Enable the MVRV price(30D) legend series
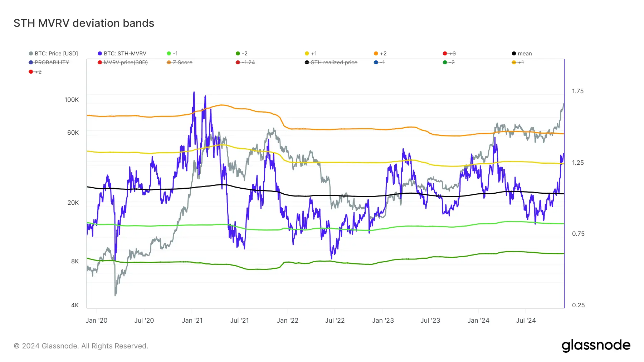This screenshot has width=644, height=362. [123, 63]
